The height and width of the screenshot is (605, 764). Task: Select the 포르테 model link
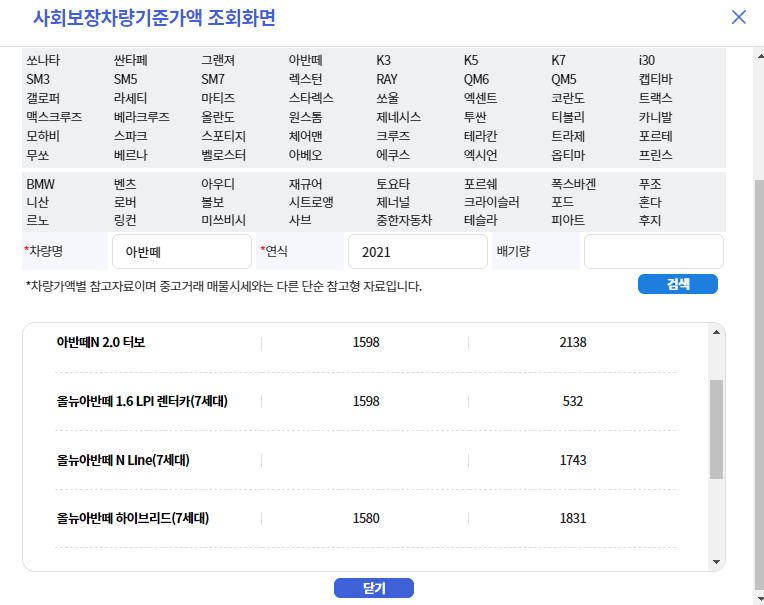[x=655, y=136]
